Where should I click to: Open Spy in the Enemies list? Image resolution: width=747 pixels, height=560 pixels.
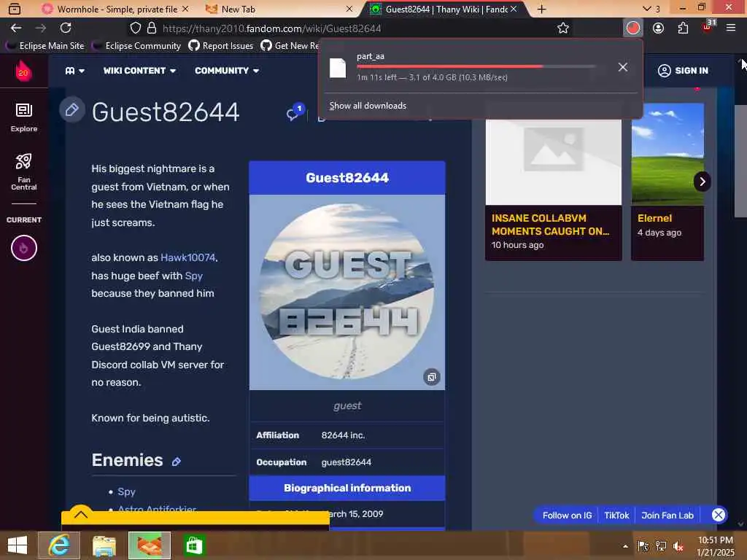pos(126,491)
